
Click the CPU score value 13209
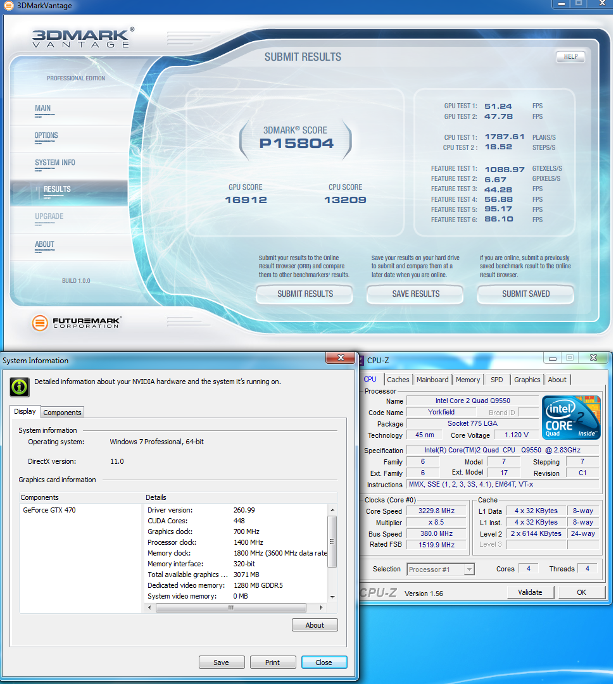pyautogui.click(x=345, y=200)
